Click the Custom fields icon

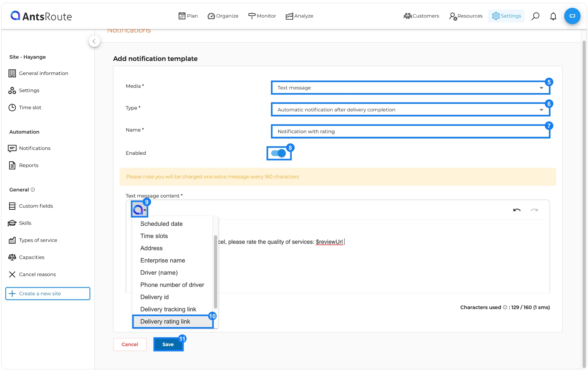tap(12, 206)
